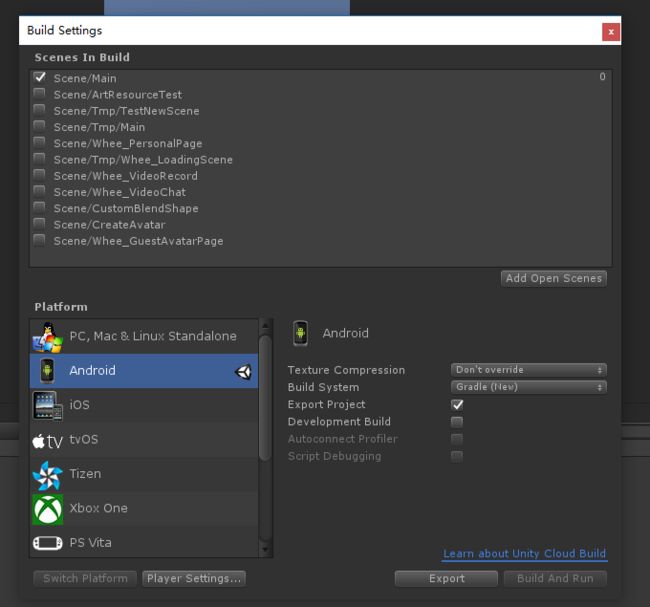
Task: Select the Scene/CustomBlendShape row text
Action: (126, 209)
